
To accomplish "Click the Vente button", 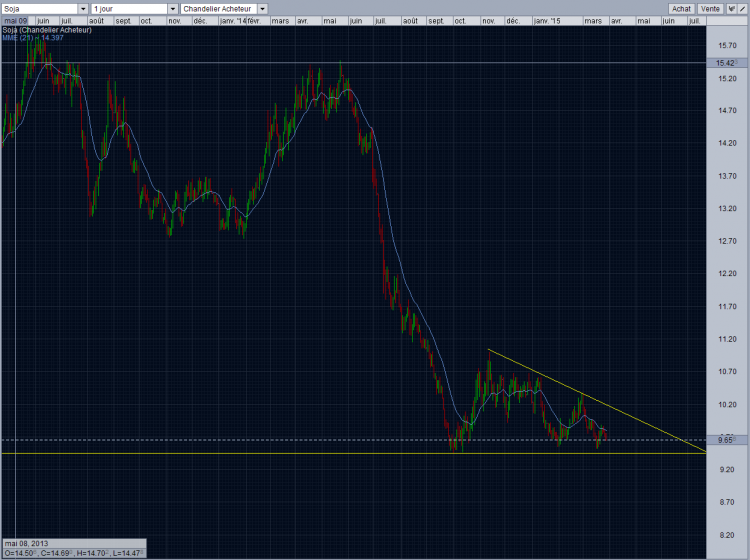I will (x=710, y=9).
